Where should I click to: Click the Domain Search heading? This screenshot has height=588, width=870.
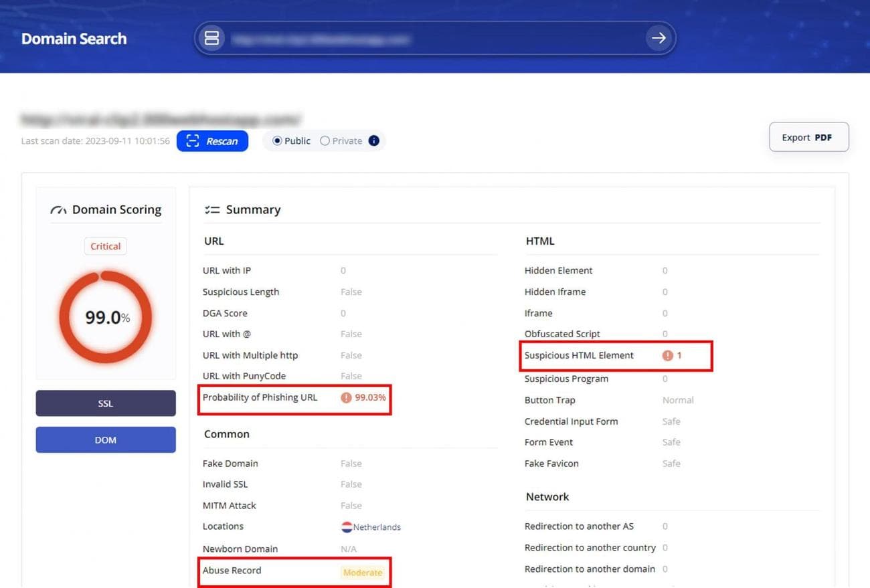(74, 39)
